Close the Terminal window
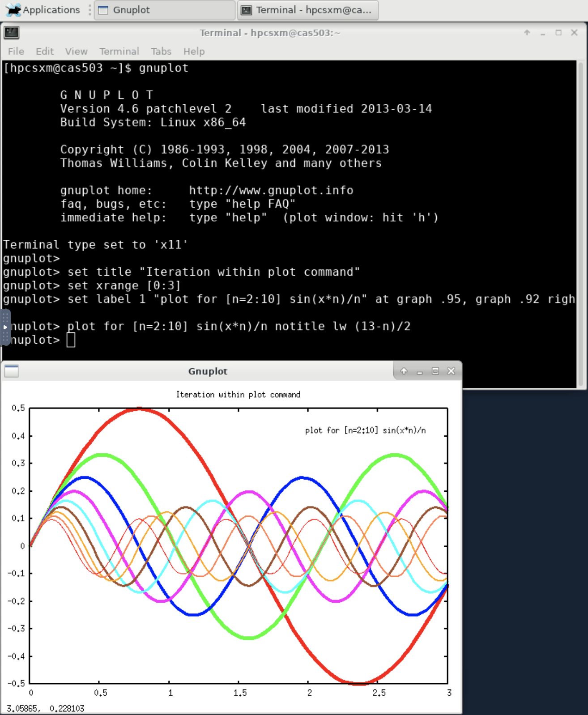The width and height of the screenshot is (588, 715). (x=575, y=33)
